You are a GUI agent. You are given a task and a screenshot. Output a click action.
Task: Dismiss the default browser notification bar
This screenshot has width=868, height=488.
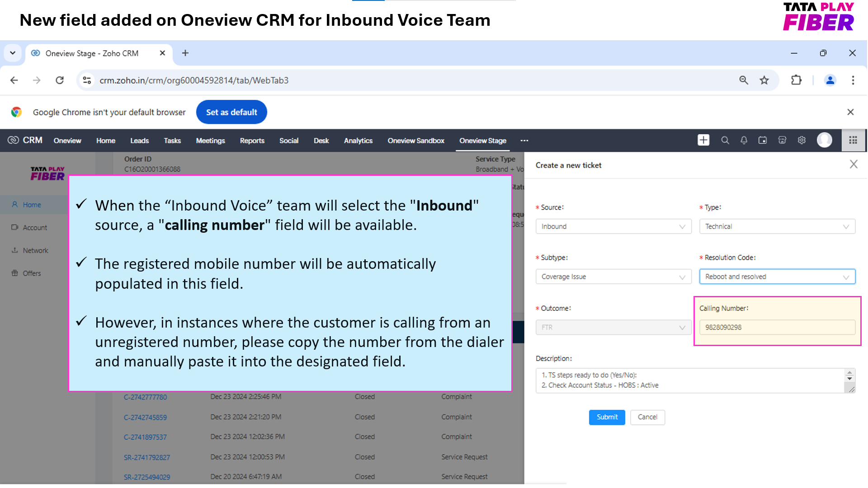(x=850, y=112)
